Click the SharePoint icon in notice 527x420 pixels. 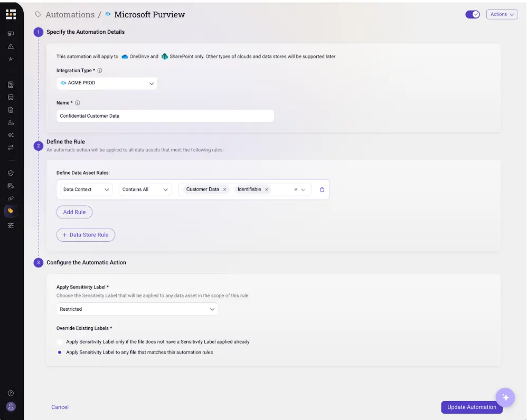pyautogui.click(x=165, y=56)
